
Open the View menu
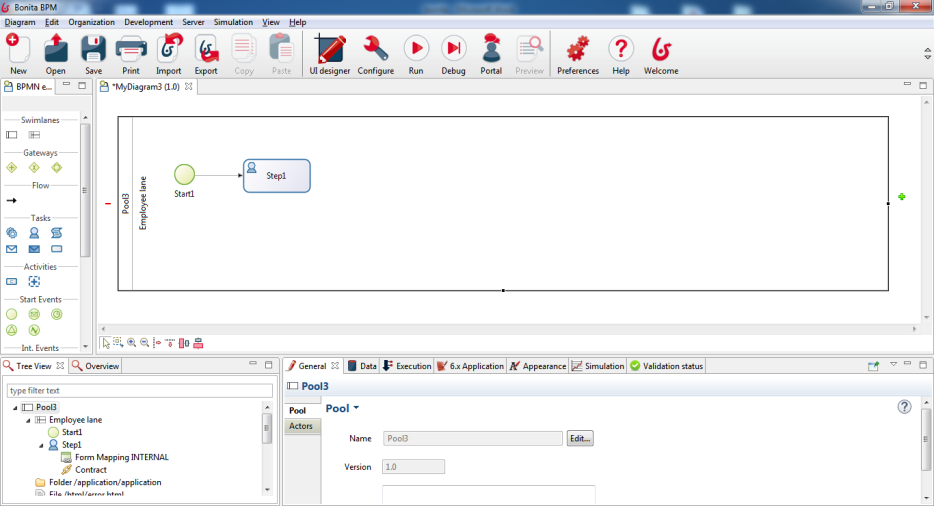(270, 22)
